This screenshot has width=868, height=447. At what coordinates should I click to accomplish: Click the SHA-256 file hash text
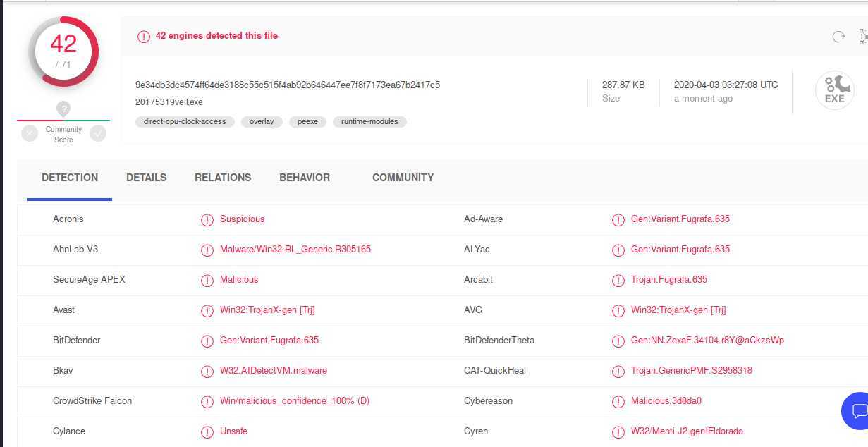tap(288, 85)
